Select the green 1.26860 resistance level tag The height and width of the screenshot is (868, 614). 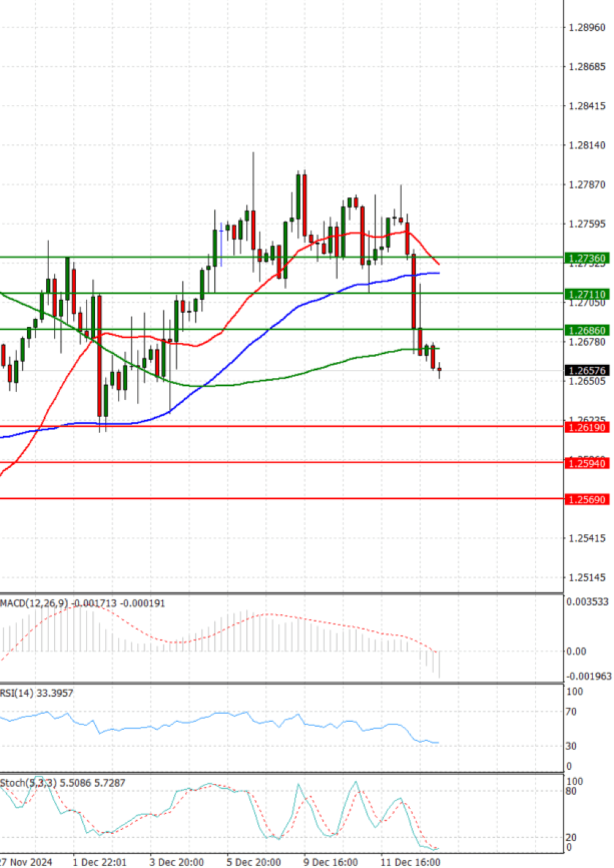coord(586,330)
